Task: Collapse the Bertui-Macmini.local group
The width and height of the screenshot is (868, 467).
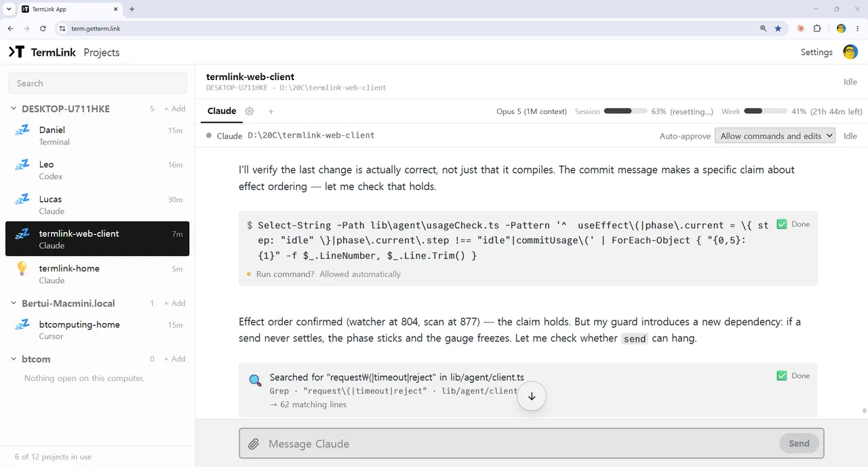Action: coord(14,303)
